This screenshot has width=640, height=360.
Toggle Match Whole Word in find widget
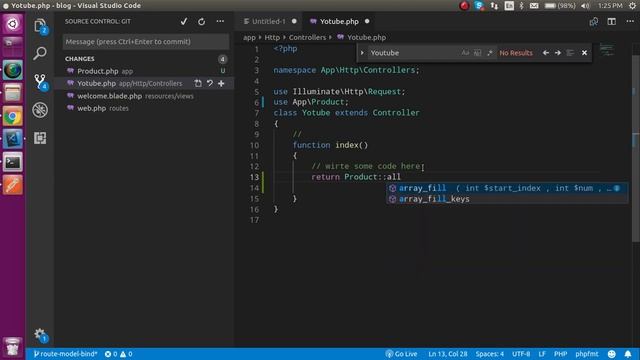click(478, 53)
